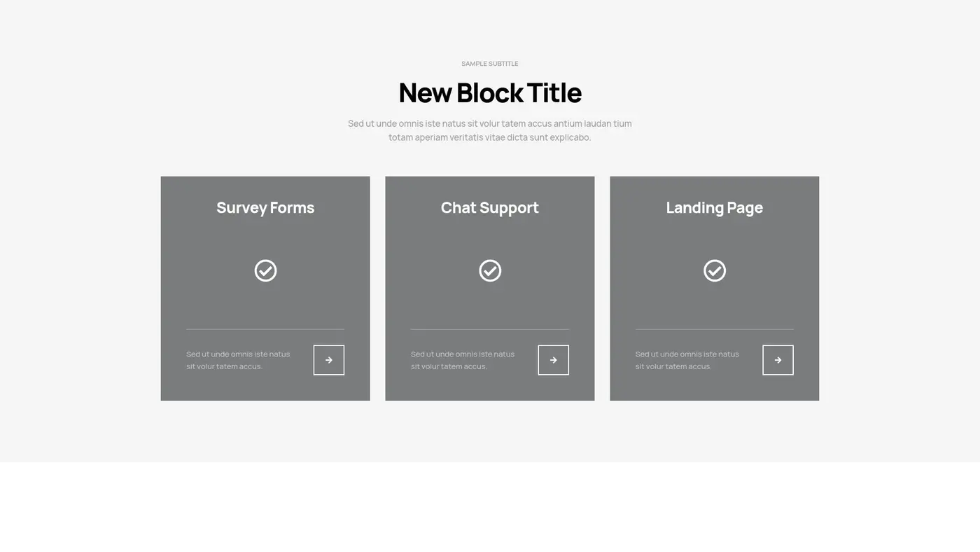Click the divider line in Landing Page card
The image size is (980, 552).
coord(714,329)
